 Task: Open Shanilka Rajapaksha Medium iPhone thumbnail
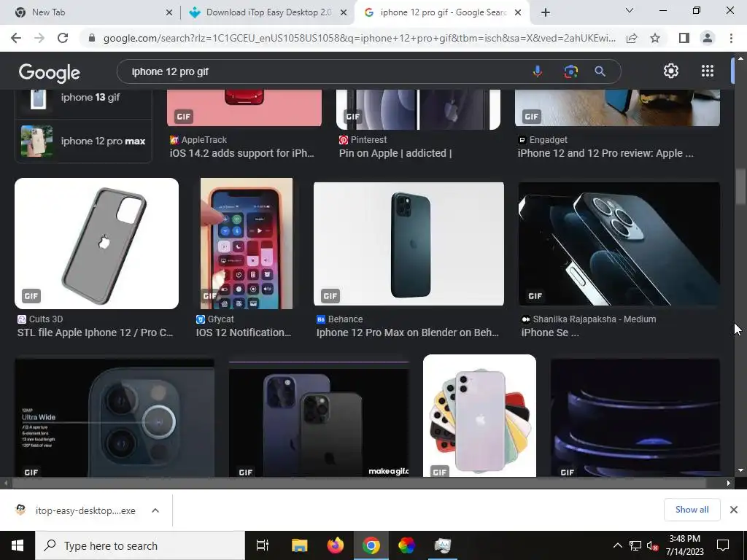[619, 244]
